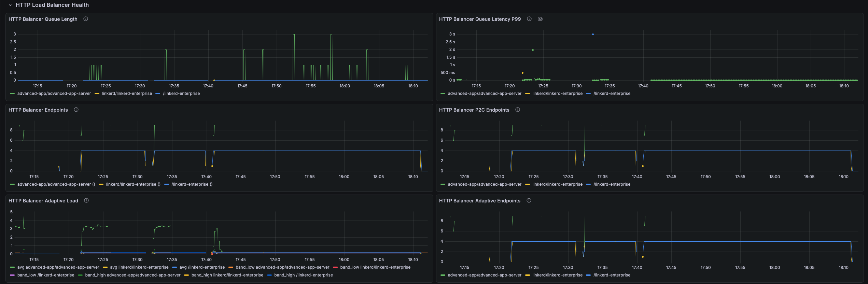Toggle linkerd/linkerd-enterprise () in Balancer Endpoints legend
Image resolution: width=868 pixels, height=284 pixels.
(x=133, y=184)
